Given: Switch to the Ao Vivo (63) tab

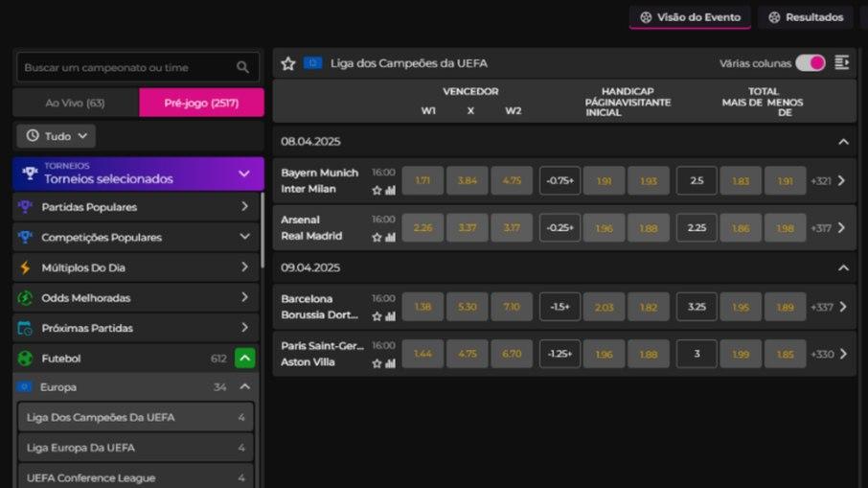Looking at the screenshot, I should pos(76,103).
